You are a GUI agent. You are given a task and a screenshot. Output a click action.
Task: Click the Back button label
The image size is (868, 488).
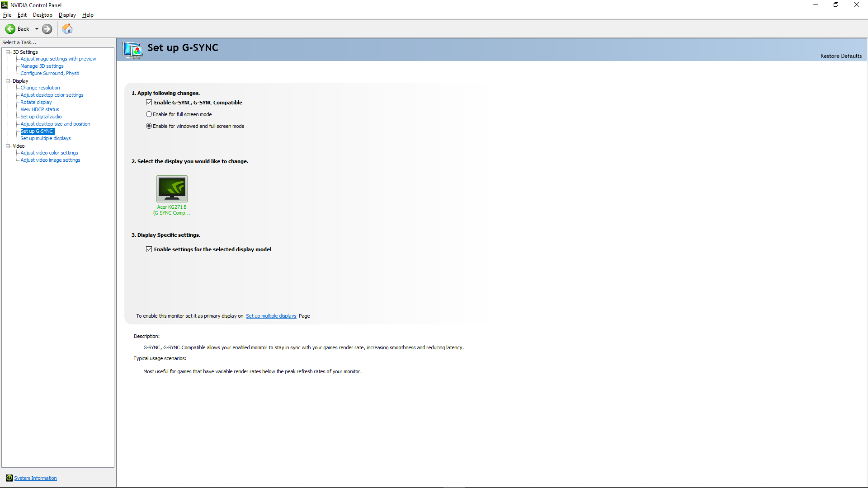point(23,29)
